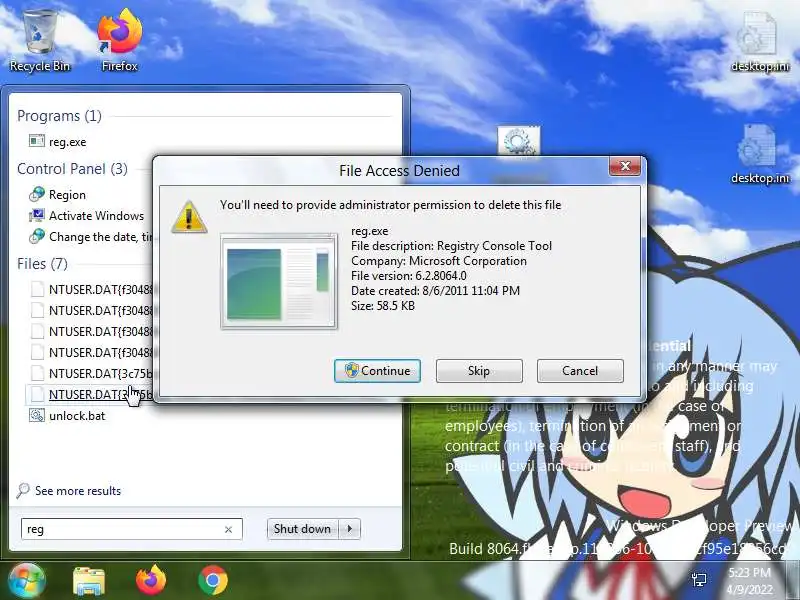Open Region control panel result

67,195
